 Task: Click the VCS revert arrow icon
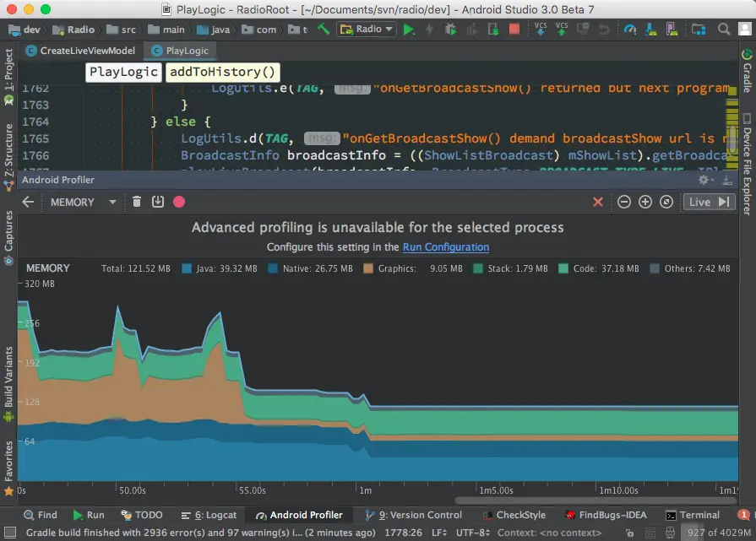[604, 30]
